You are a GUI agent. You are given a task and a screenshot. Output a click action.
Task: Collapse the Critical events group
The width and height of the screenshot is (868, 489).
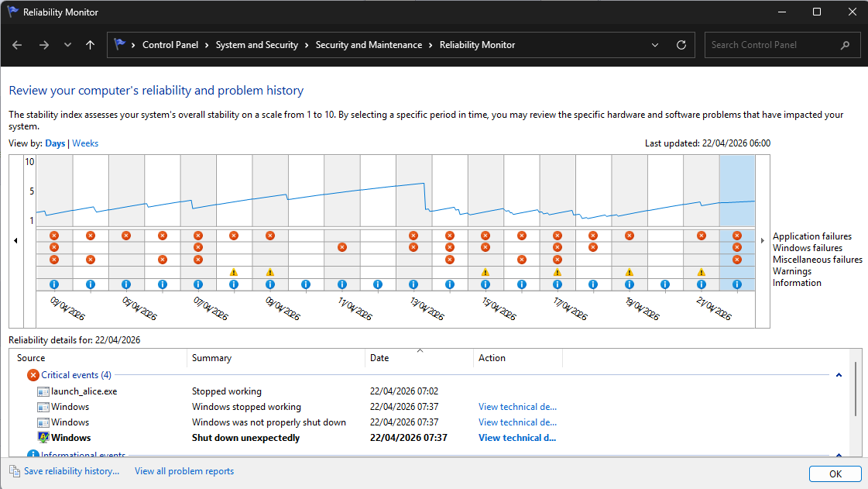tap(839, 375)
